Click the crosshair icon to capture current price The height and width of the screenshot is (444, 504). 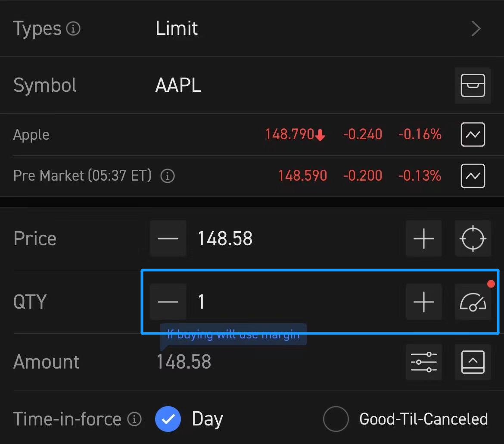pyautogui.click(x=473, y=238)
